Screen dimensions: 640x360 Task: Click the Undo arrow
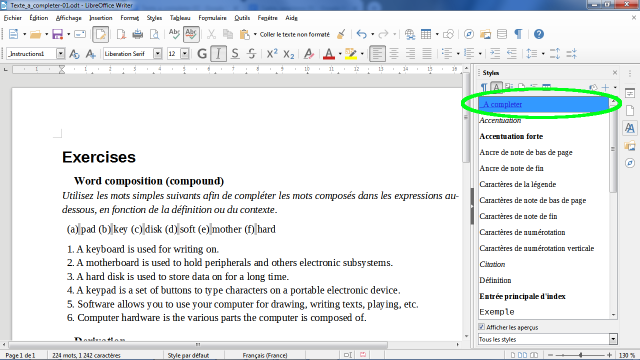pyautogui.click(x=361, y=34)
